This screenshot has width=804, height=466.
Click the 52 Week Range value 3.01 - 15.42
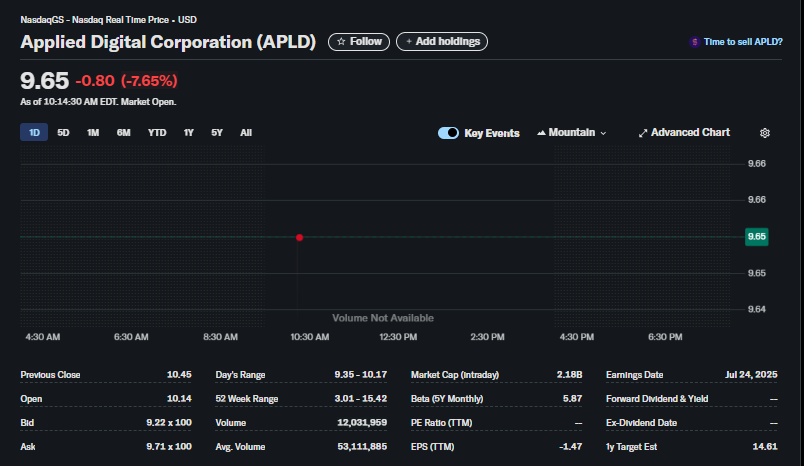[x=360, y=398]
